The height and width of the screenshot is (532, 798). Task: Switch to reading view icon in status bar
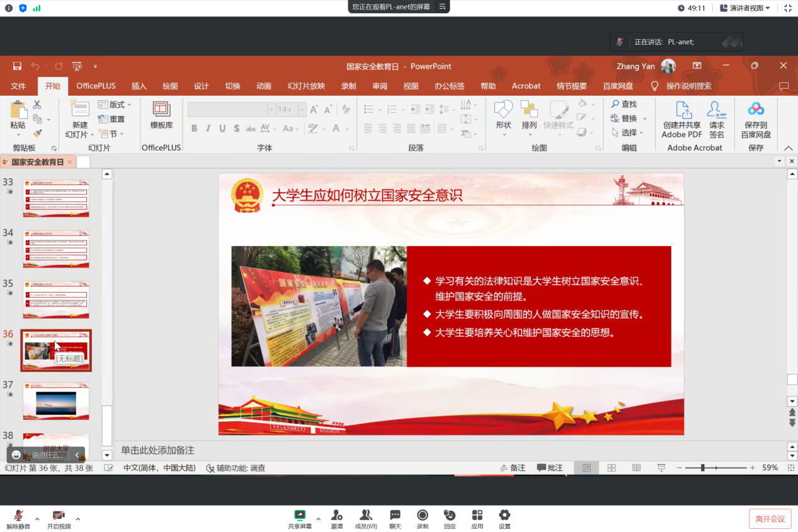coord(636,468)
